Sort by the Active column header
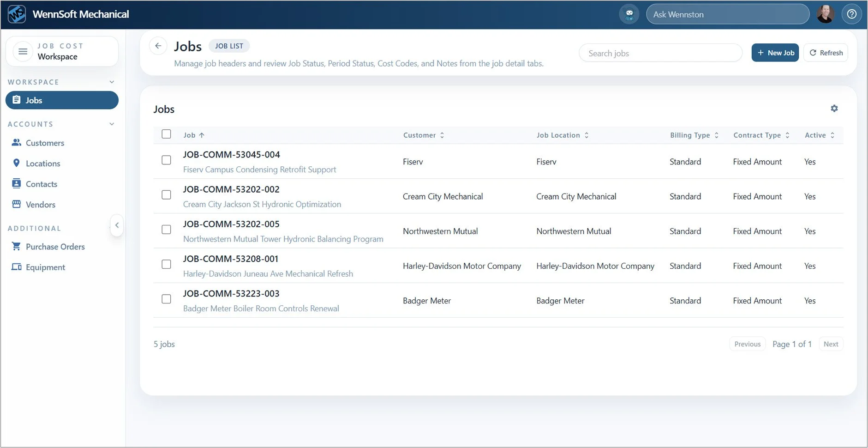The image size is (868, 448). tap(820, 135)
